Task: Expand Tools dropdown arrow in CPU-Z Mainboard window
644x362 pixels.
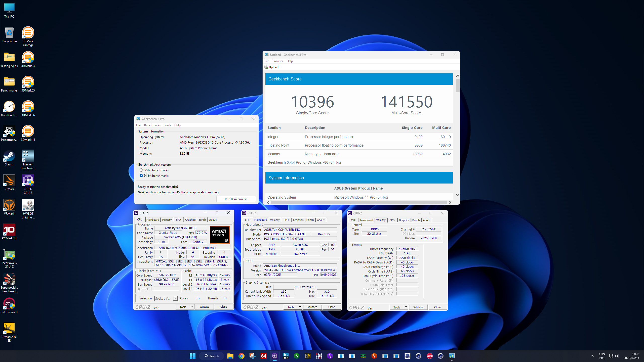Action: 300,307
